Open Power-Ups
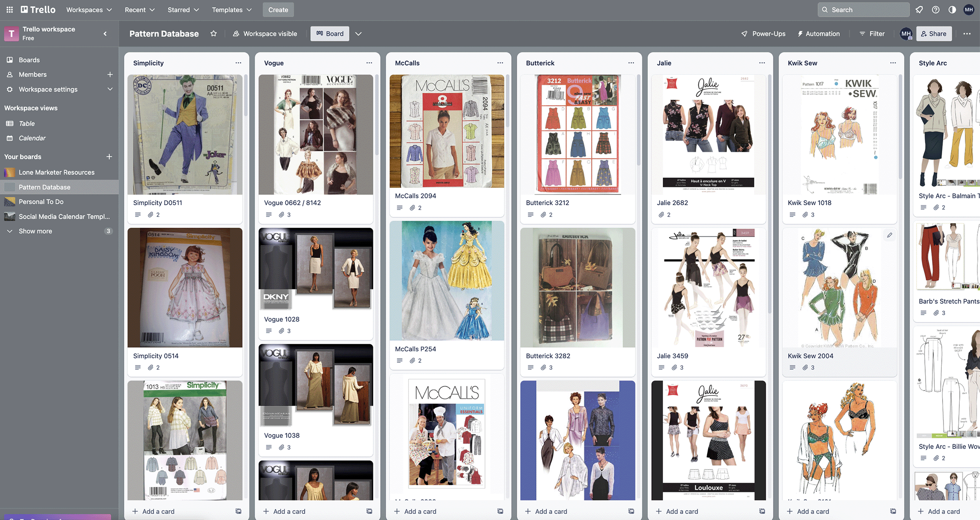Screen dimensions: 980x520 point(763,34)
